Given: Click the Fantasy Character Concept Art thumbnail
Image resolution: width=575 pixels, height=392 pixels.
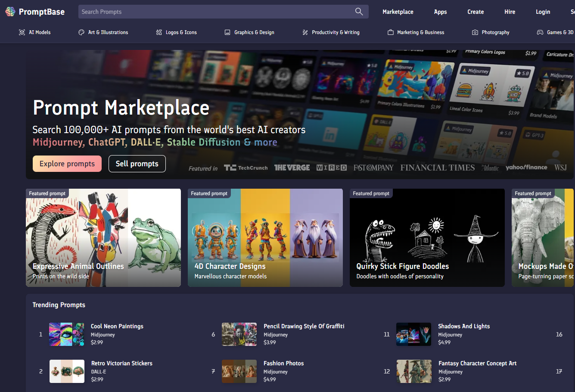Looking at the screenshot, I should click(x=413, y=371).
